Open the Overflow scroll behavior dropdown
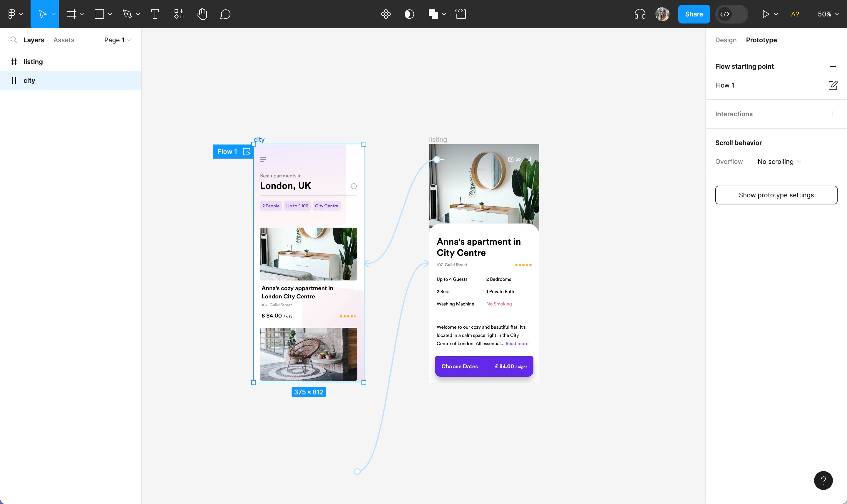Viewport: 847px width, 504px height. (778, 161)
